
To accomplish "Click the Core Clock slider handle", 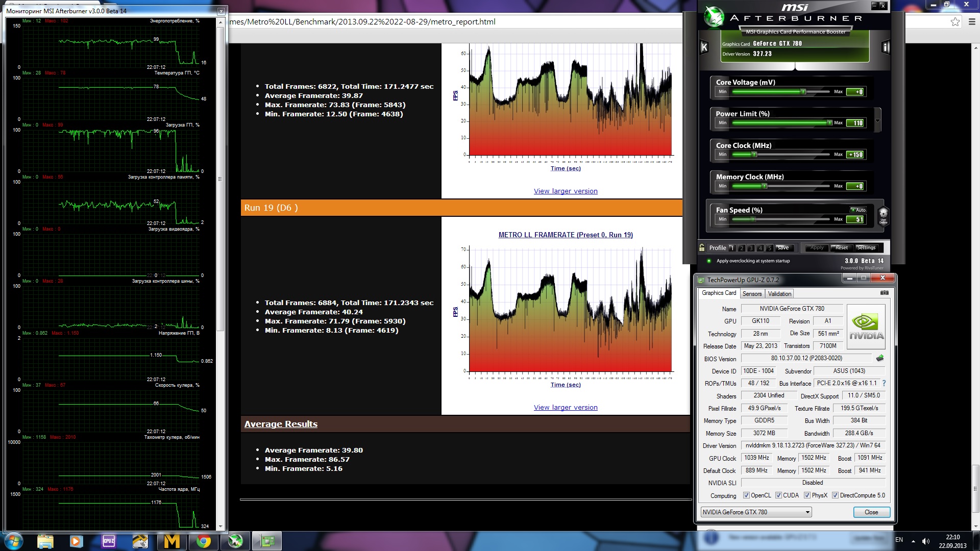I will click(754, 154).
